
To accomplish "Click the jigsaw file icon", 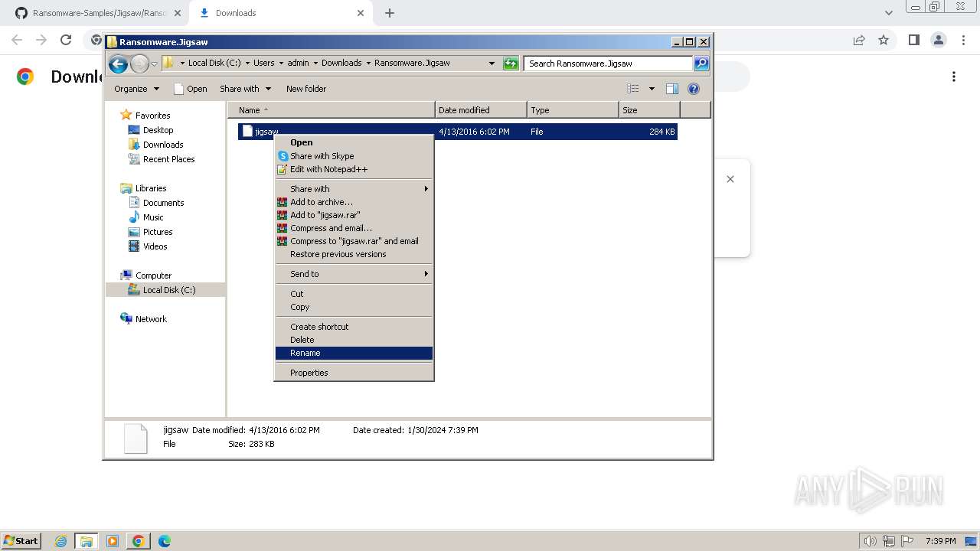I will (247, 132).
